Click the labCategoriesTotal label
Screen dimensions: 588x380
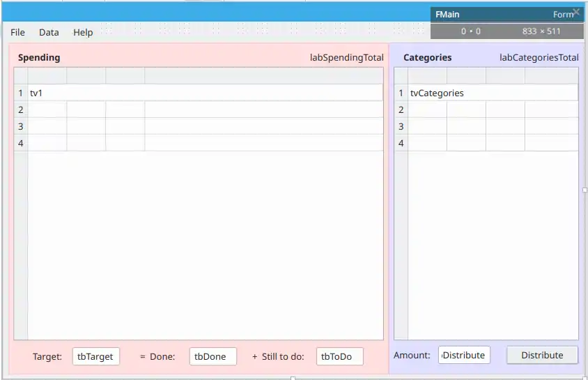point(539,58)
